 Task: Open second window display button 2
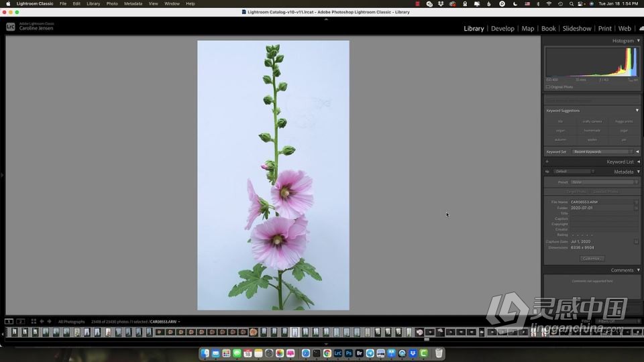click(x=20, y=321)
